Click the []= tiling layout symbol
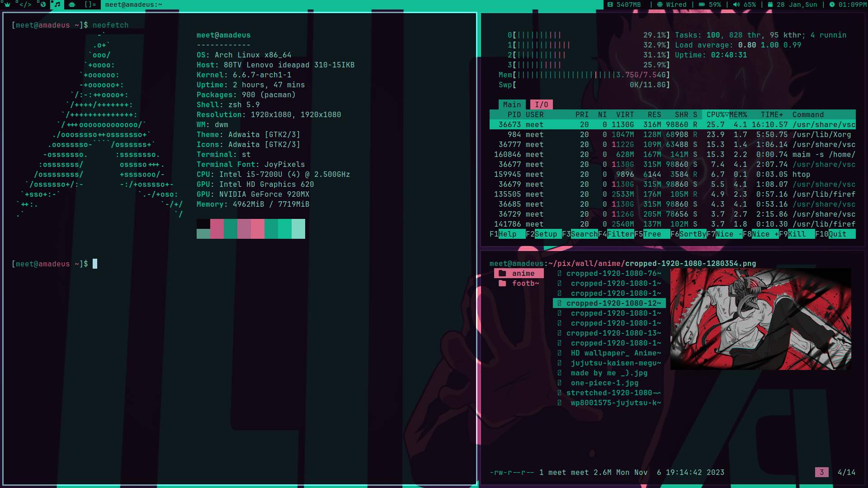This screenshot has width=868, height=488. 90,5
